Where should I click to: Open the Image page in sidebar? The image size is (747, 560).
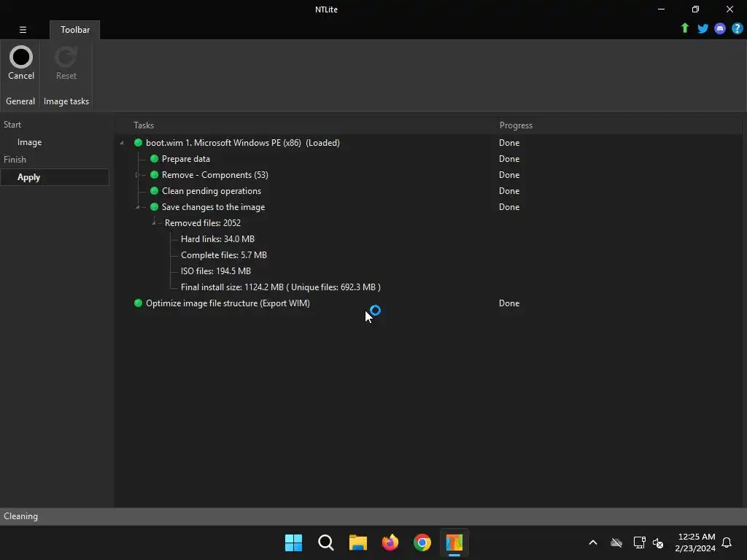click(x=29, y=142)
